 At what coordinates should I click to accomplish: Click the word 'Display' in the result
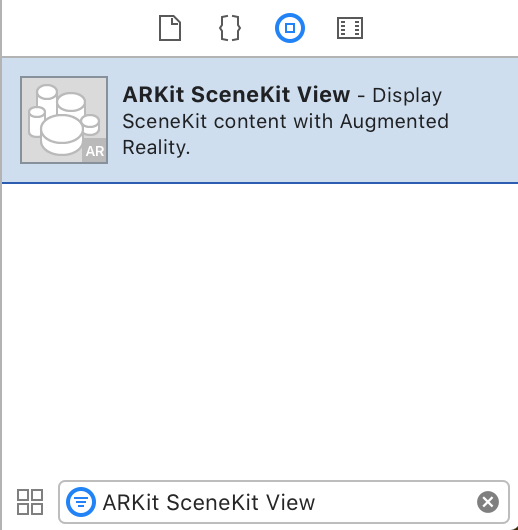(407, 96)
